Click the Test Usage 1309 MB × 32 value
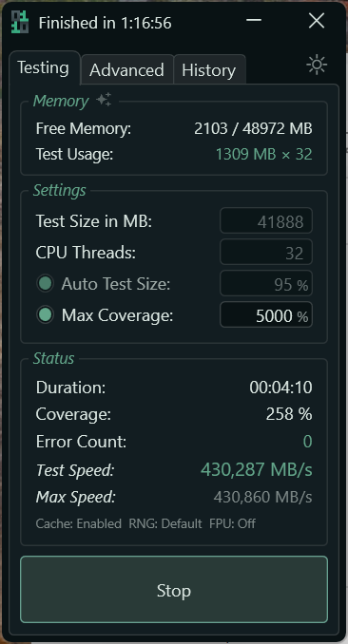348x644 pixels. pos(263,155)
